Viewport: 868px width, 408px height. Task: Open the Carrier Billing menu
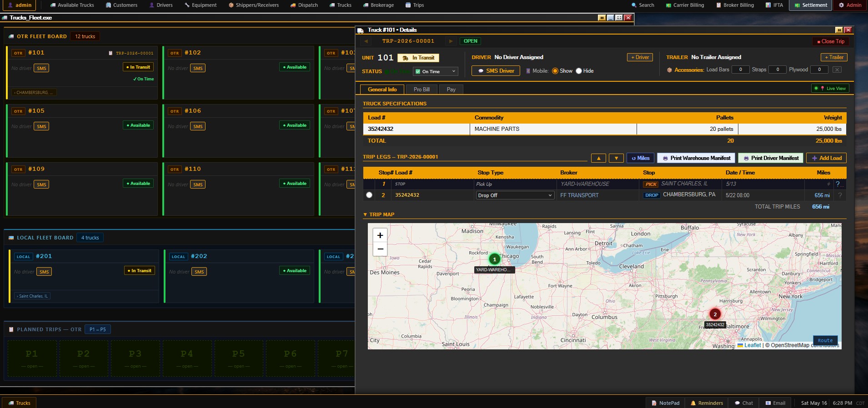tap(685, 5)
